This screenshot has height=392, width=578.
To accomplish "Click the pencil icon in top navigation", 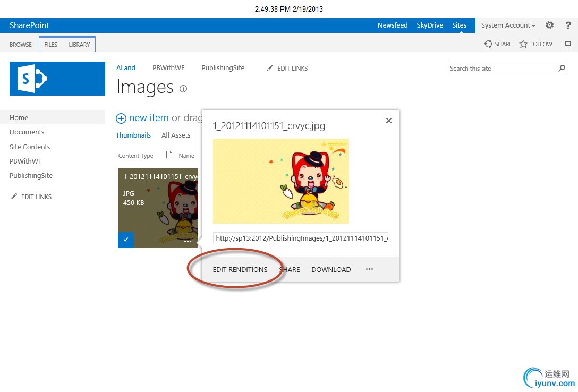I will [x=270, y=68].
